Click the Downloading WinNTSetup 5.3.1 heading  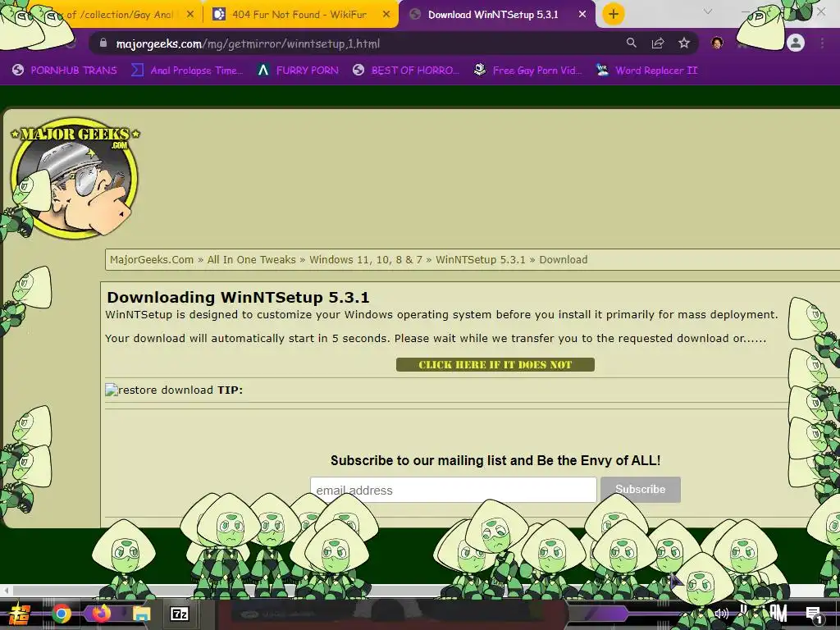238,297
